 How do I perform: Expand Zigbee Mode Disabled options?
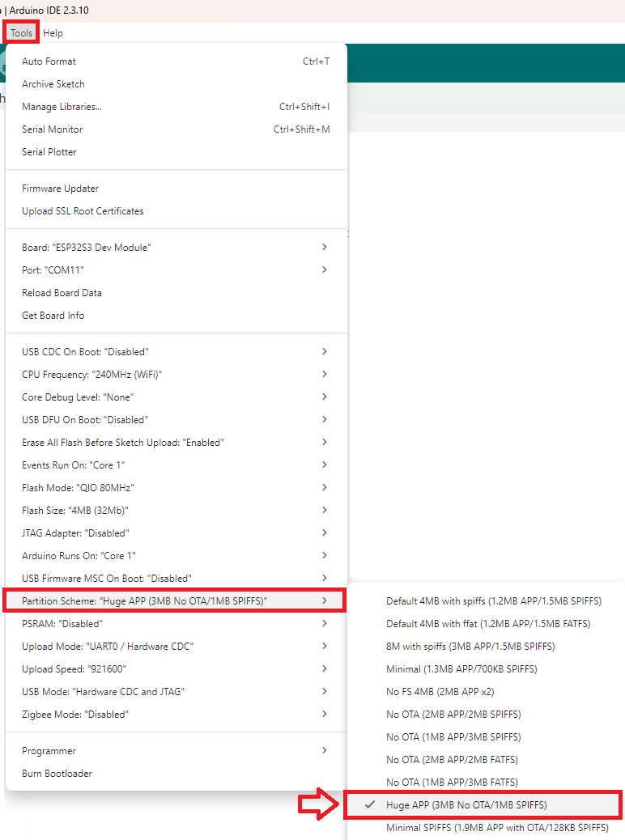[x=176, y=715]
